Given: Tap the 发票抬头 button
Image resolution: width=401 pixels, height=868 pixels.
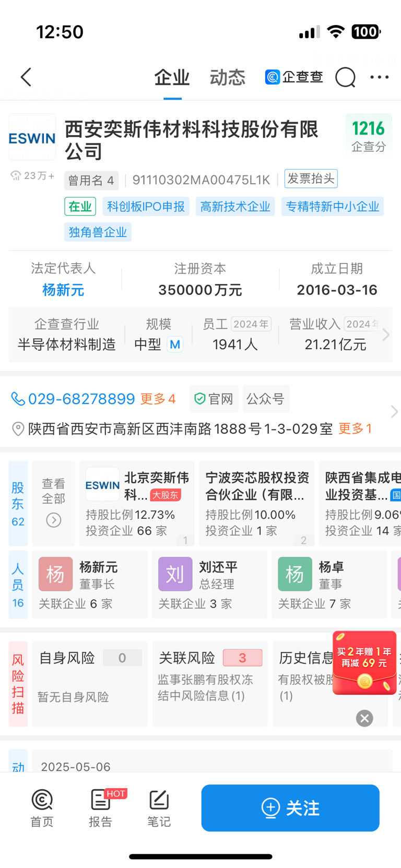Looking at the screenshot, I should (x=311, y=179).
